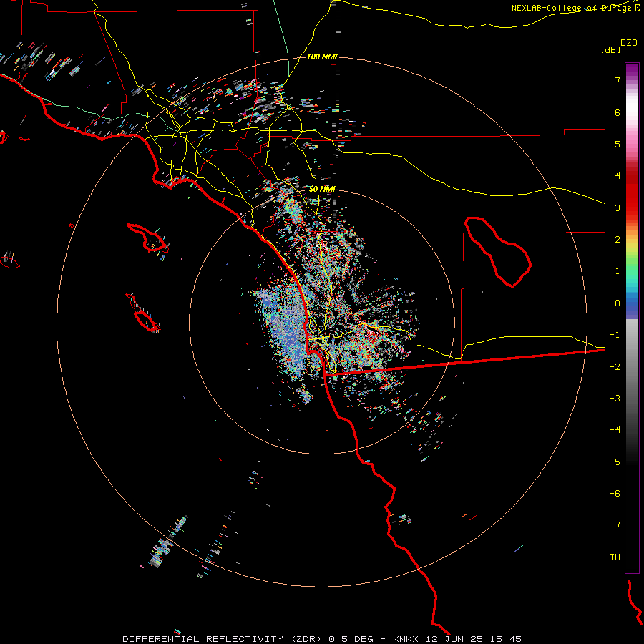644x644 pixels.
Task: Click the [dB] unit label
Action: 611,49
